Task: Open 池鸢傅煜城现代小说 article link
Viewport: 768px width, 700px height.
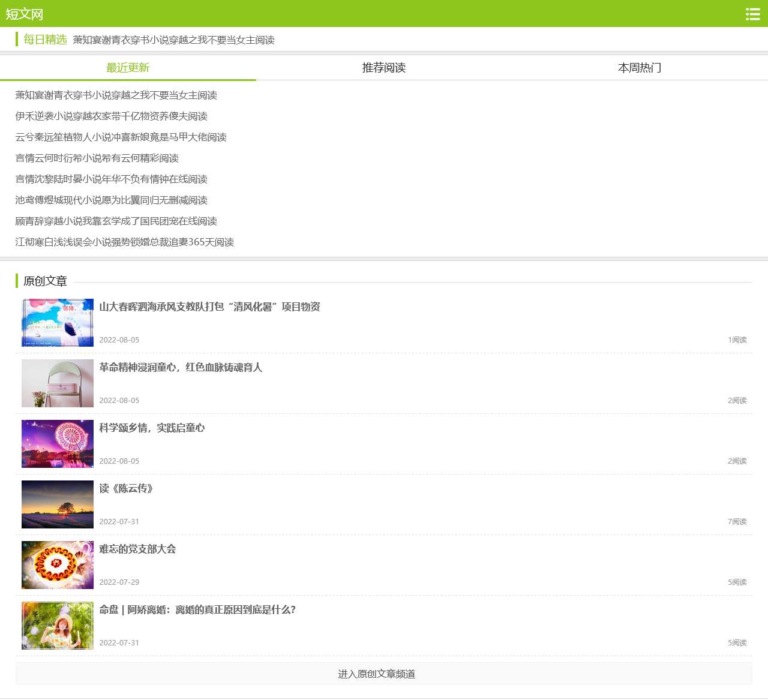Action: 112,200
